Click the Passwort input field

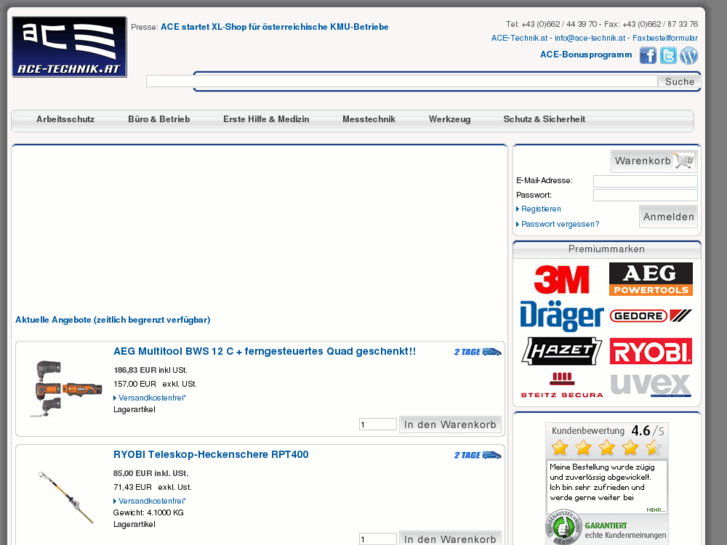[645, 195]
